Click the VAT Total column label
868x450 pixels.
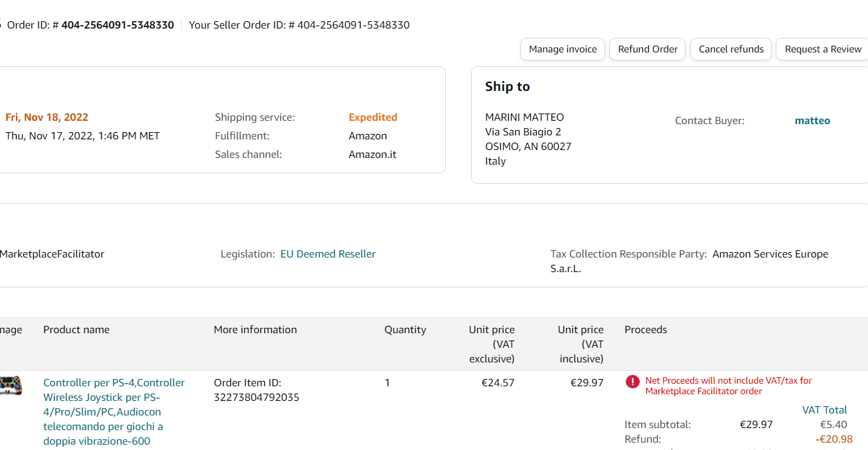pos(824,410)
